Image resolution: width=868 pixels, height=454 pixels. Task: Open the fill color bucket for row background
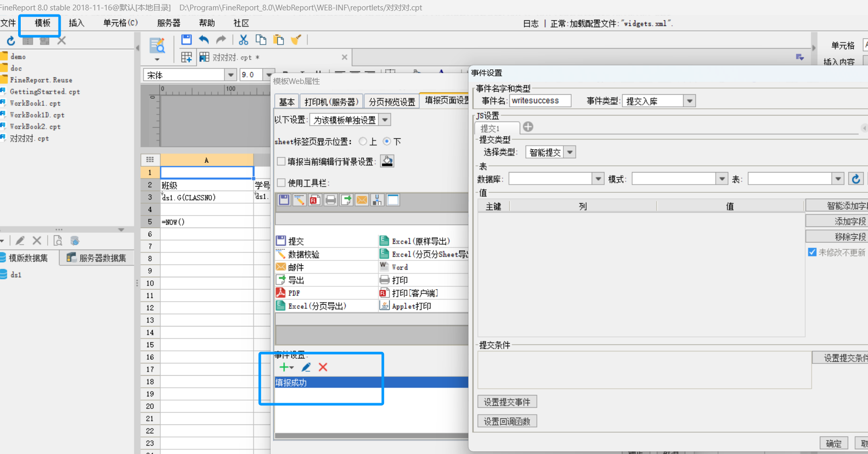[x=387, y=161]
